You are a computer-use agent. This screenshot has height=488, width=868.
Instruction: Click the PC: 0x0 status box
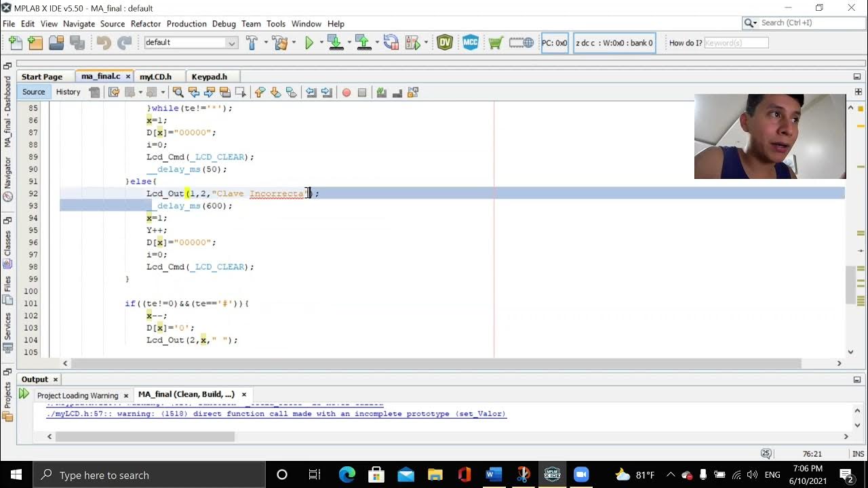(x=555, y=43)
